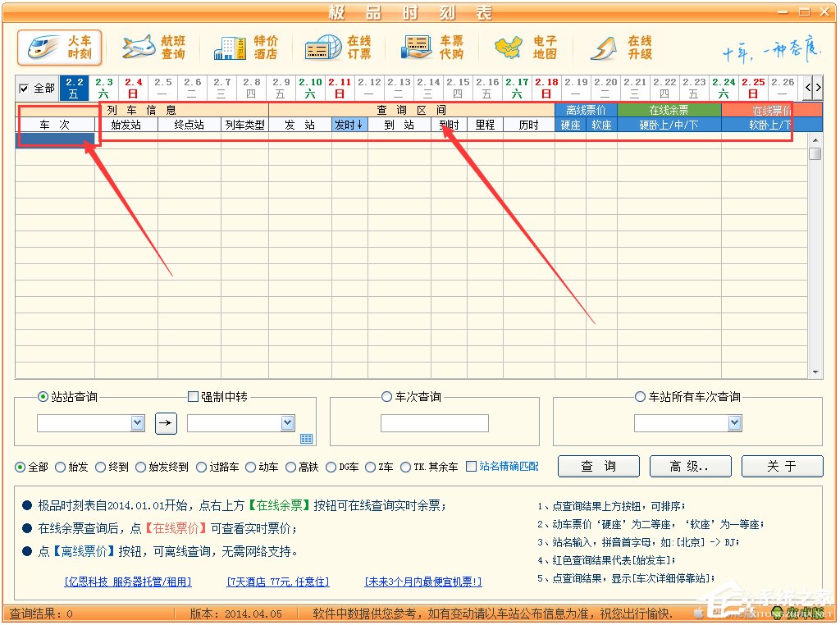Sort results by the 车次 column header
Screen dimensions: 840x625
point(55,125)
